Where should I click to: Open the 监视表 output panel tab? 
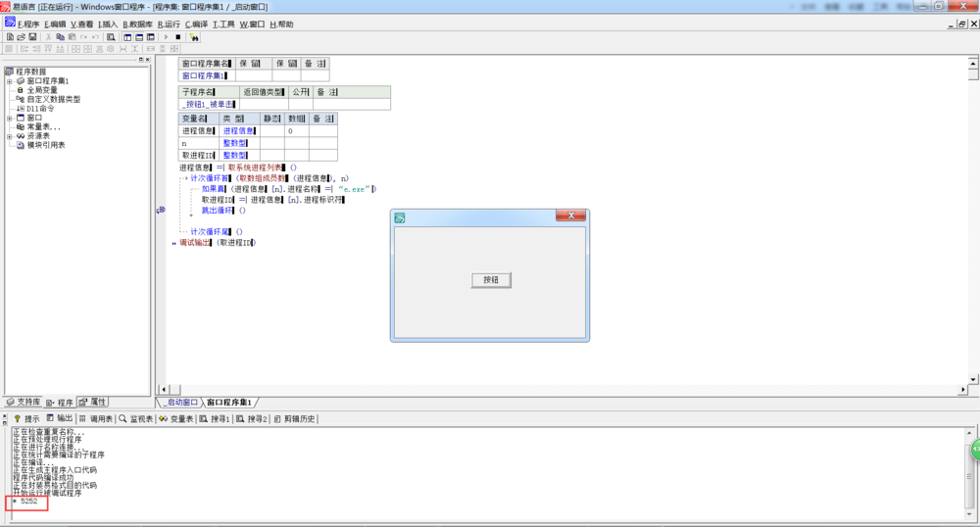click(x=136, y=419)
